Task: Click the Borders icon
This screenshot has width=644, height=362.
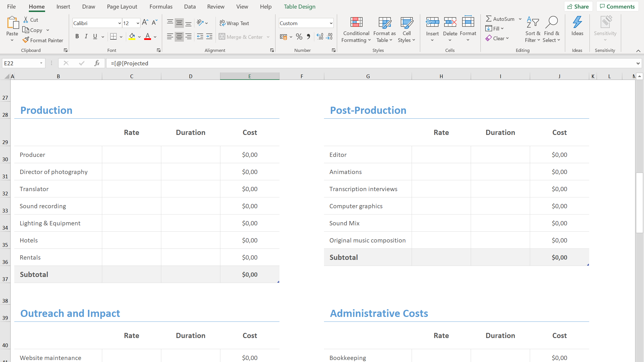Action: coord(113,37)
